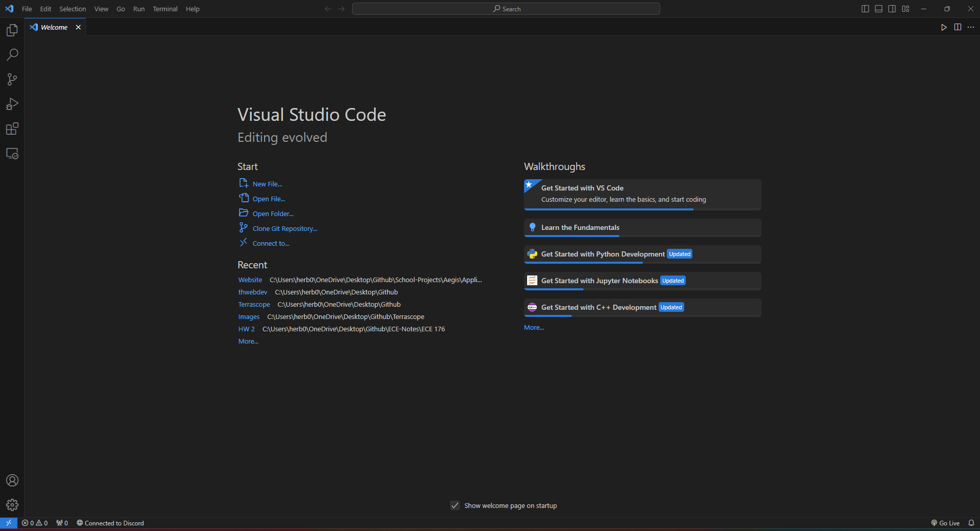980x531 pixels.
Task: Uncheck Show welcome page on startup
Action: point(455,505)
